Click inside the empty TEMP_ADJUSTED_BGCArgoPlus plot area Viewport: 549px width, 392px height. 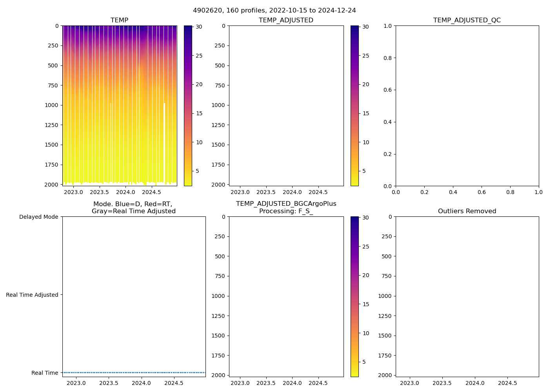pyautogui.click(x=286, y=296)
